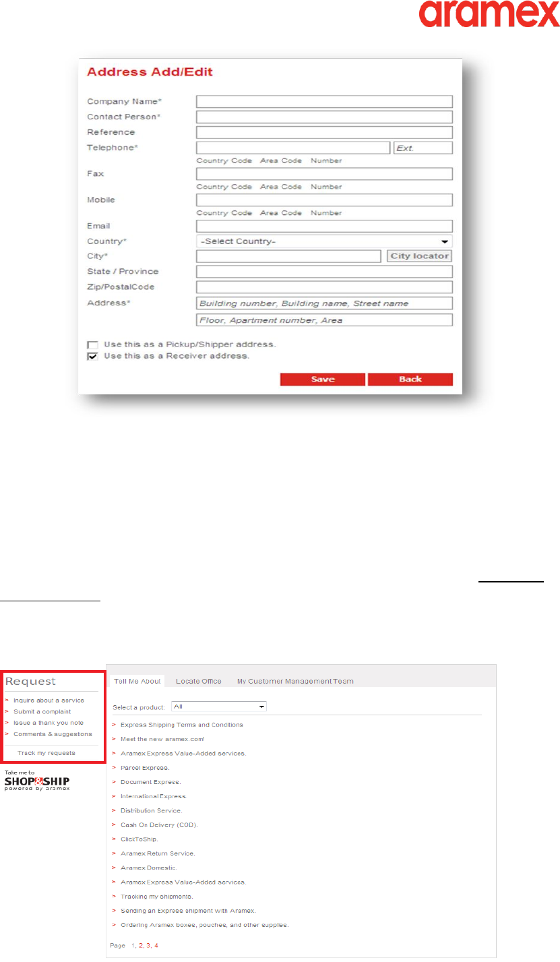Click the State / Province field
The width and height of the screenshot is (560, 962).
click(x=324, y=272)
